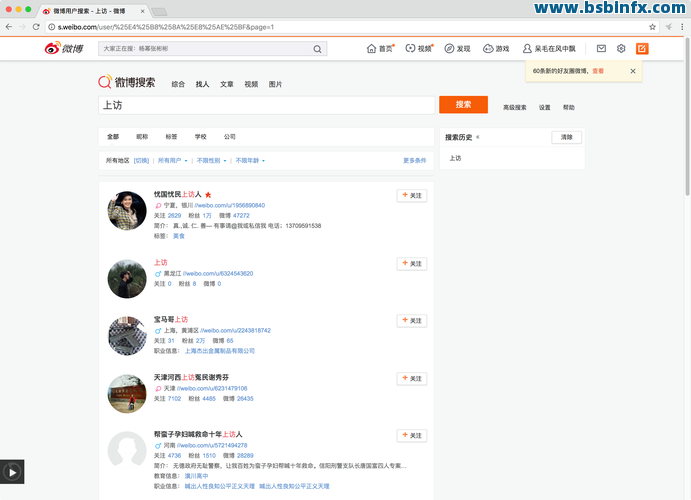This screenshot has height=500, width=691.
Task: Click the orange 搜索 search button
Action: click(463, 104)
